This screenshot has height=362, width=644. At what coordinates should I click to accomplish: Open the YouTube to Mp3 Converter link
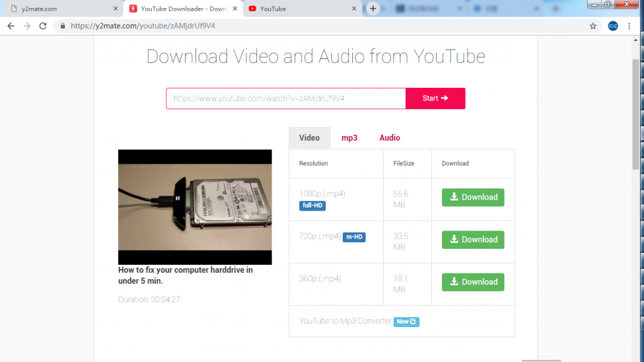pos(345,321)
